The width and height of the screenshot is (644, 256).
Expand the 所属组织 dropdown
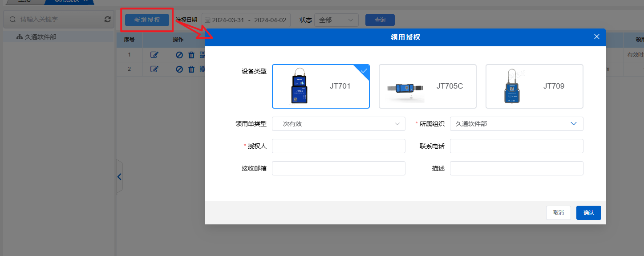pos(516,124)
